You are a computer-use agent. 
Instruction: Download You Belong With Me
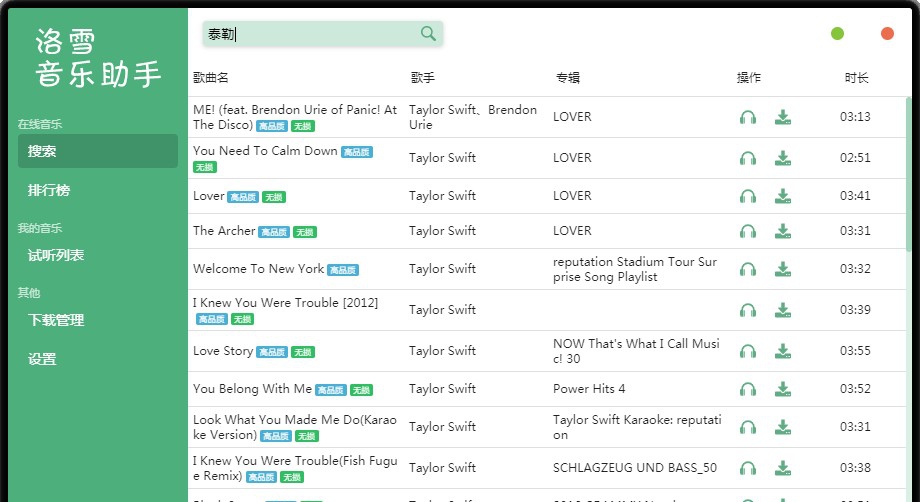coord(783,389)
